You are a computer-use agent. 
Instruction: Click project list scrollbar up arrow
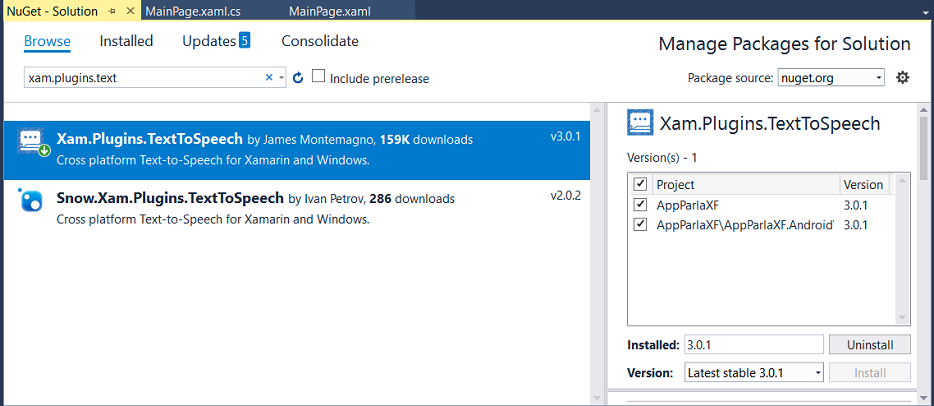902,180
